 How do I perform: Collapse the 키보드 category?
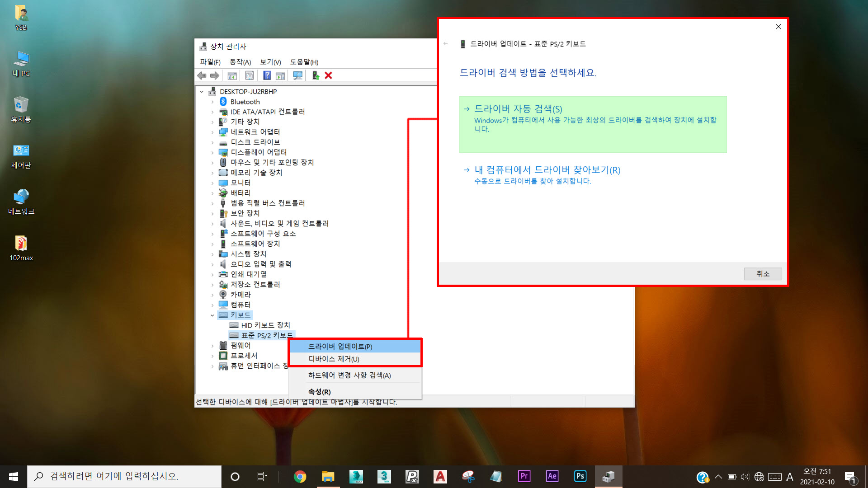click(212, 315)
